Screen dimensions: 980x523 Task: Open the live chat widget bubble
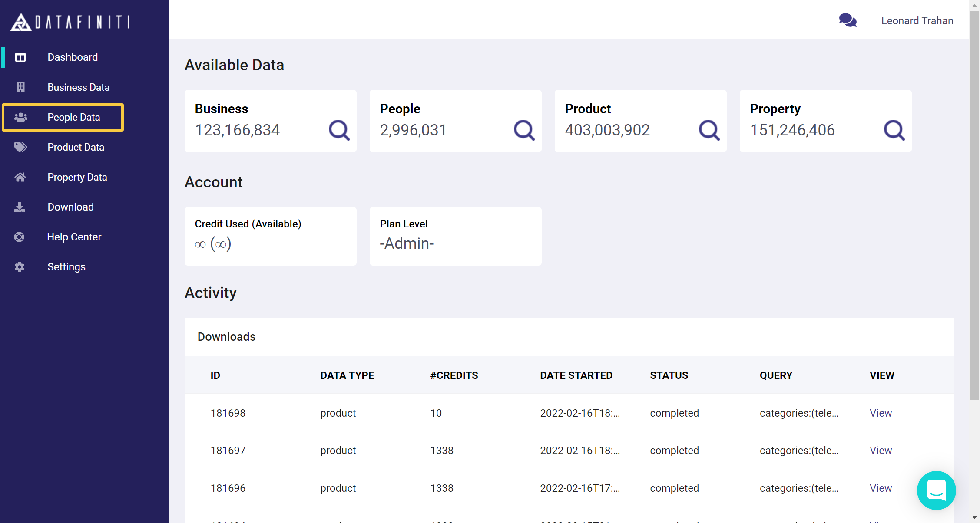point(936,490)
